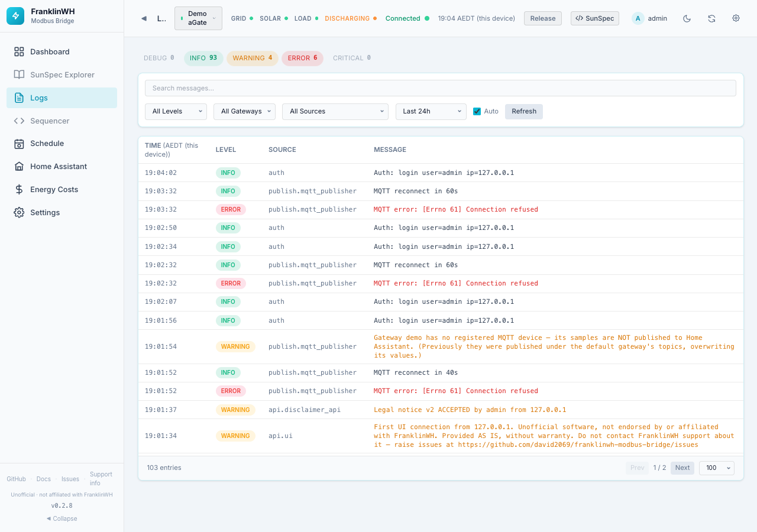Image resolution: width=757 pixels, height=532 pixels.
Task: Open settings from the header gear icon
Action: click(x=736, y=18)
